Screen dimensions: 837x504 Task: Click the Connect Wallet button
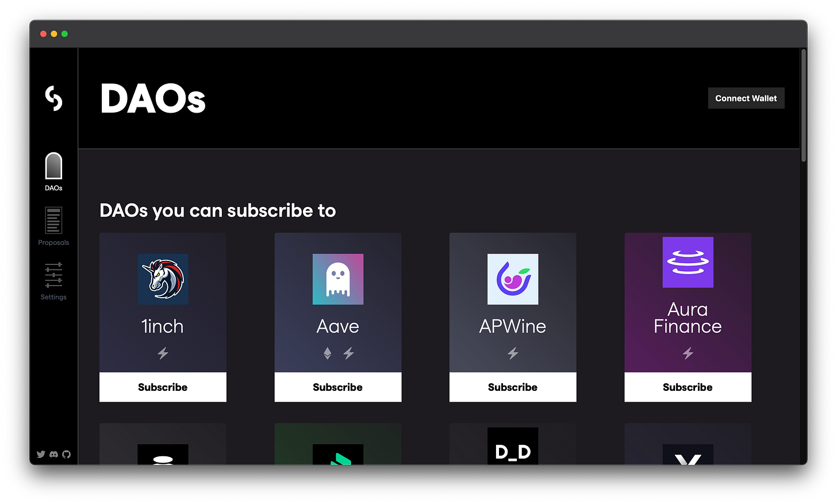pos(746,98)
